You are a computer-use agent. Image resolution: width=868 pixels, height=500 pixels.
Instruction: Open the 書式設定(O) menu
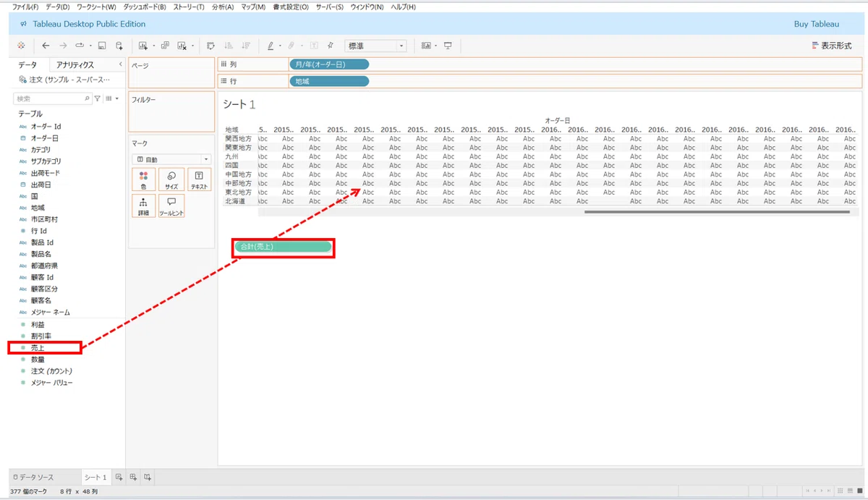[291, 7]
